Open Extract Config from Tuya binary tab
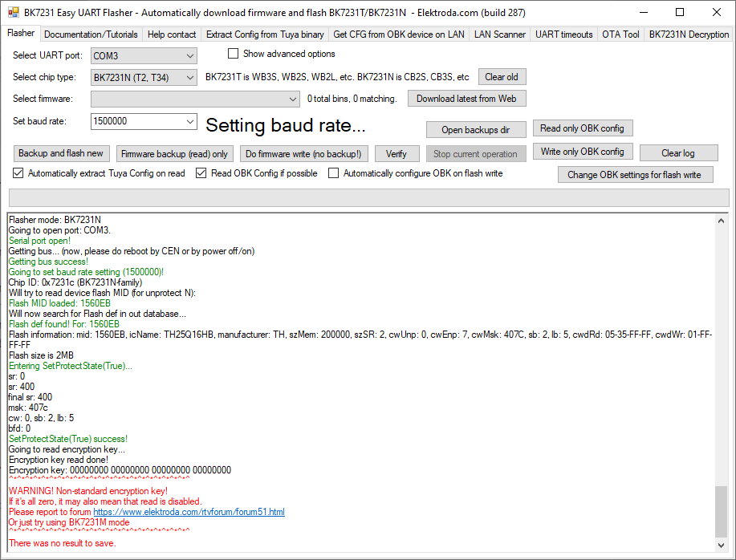Viewport: 736px width, 560px height. pyautogui.click(x=265, y=34)
